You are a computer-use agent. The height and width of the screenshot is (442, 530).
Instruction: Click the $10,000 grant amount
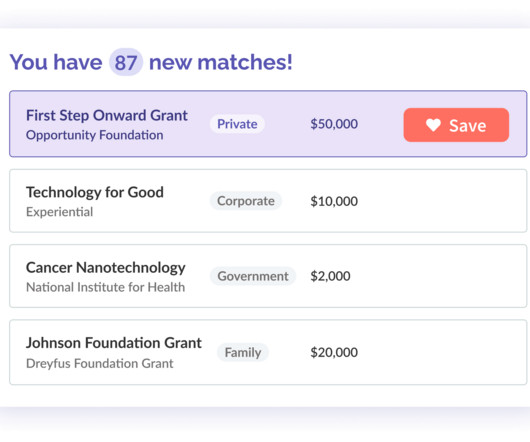click(x=334, y=201)
